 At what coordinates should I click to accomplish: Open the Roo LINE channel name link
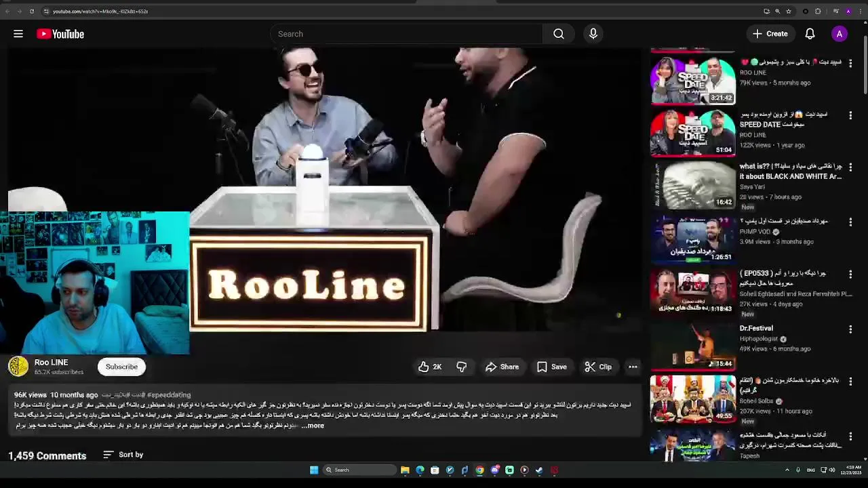point(51,363)
